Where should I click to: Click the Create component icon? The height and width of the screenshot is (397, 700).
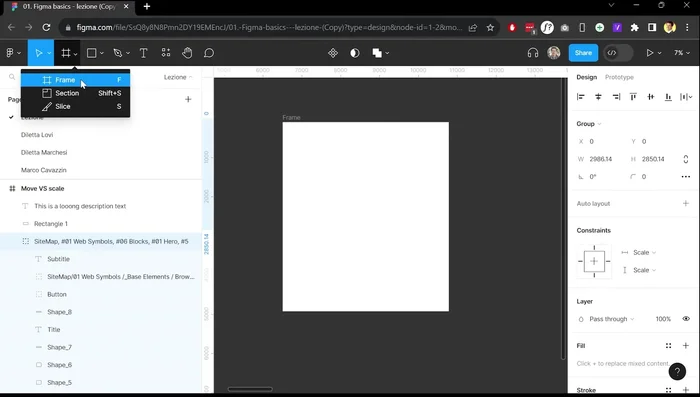pyautogui.click(x=333, y=53)
